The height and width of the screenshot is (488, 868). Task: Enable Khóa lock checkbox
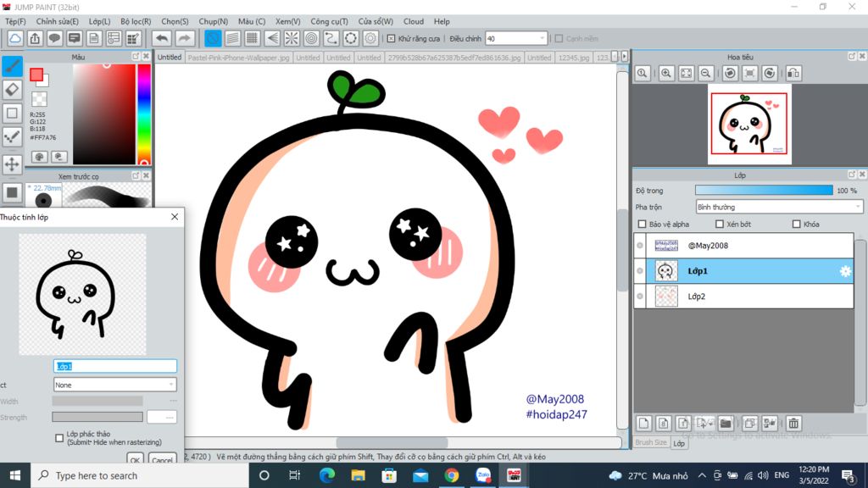797,224
